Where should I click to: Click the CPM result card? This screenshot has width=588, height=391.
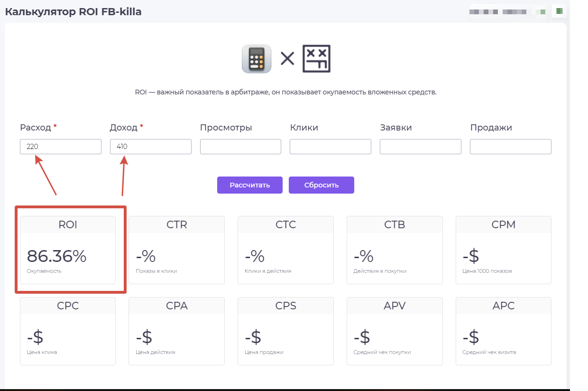pos(504,250)
